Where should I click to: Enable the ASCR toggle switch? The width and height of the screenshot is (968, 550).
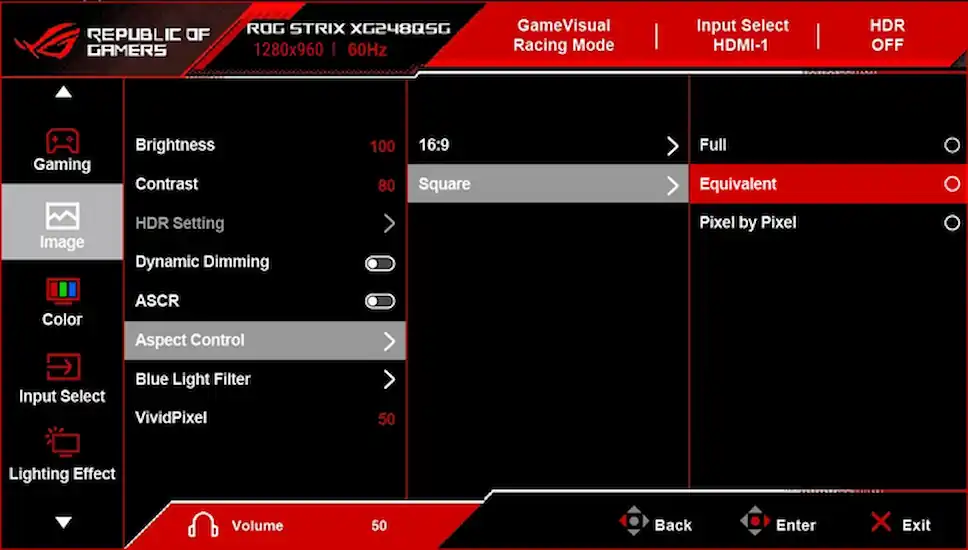click(380, 301)
